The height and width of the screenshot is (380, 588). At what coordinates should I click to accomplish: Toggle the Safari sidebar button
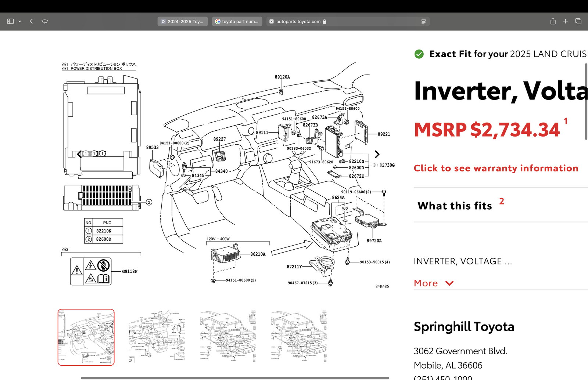pyautogui.click(x=10, y=21)
